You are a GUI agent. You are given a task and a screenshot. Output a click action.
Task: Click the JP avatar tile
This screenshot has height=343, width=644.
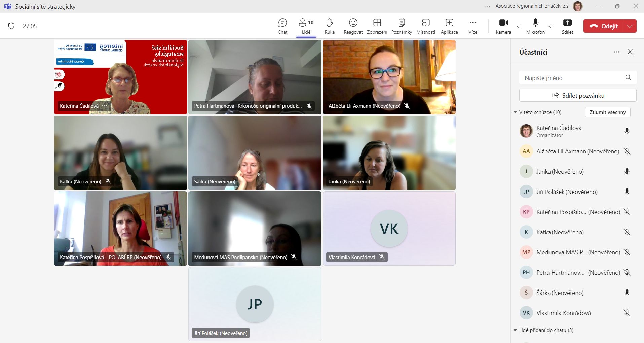[x=255, y=304]
